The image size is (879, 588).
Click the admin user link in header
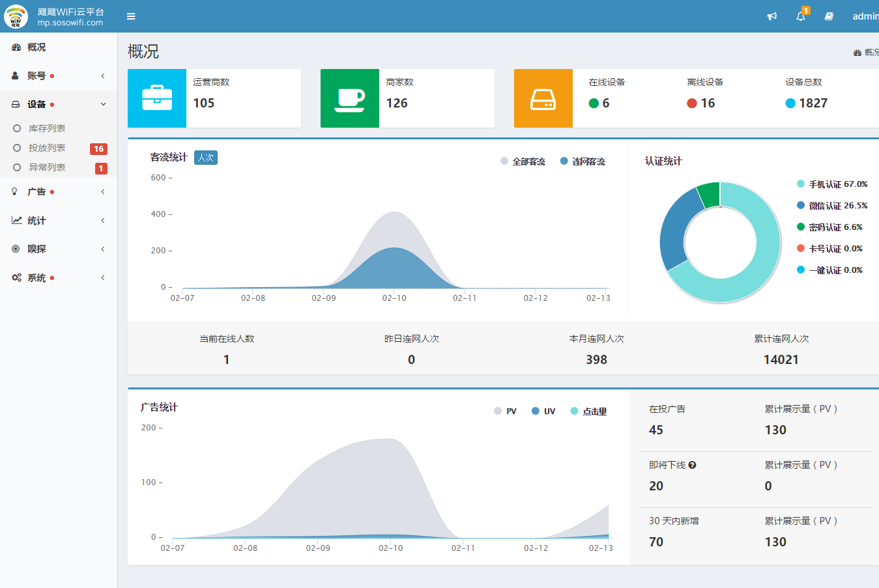pyautogui.click(x=865, y=16)
